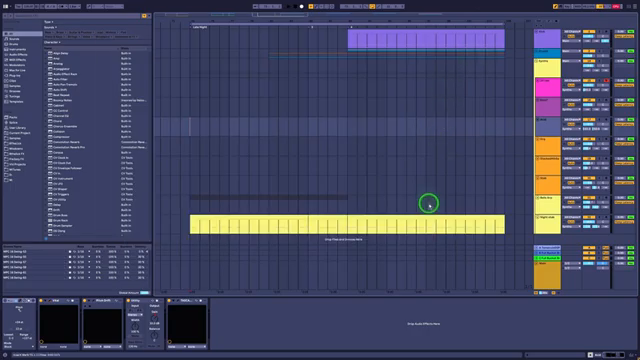640x360 pixels.
Task: Open the Drums category in browser sidebar
Action: (x=13, y=44)
